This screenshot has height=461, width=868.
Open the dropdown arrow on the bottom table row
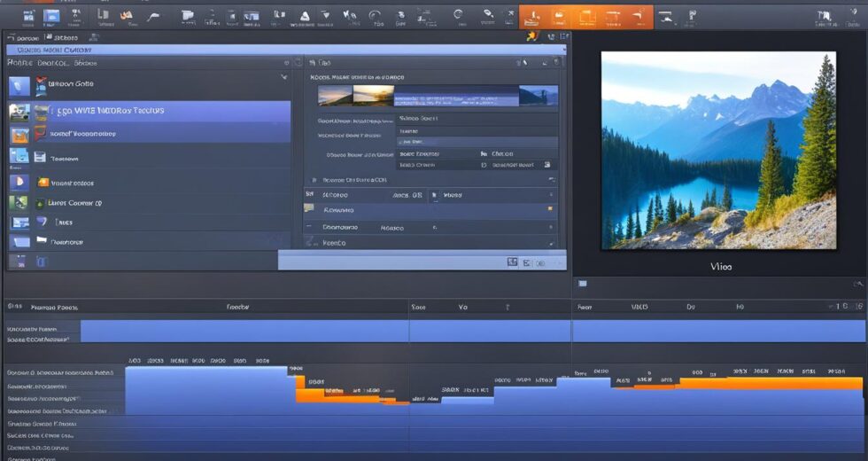551,243
